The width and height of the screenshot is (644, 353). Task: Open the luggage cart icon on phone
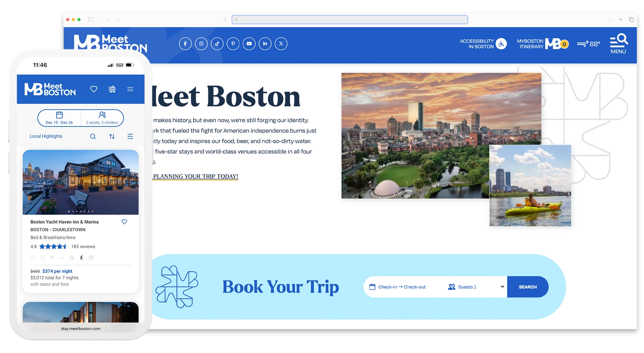(x=112, y=89)
